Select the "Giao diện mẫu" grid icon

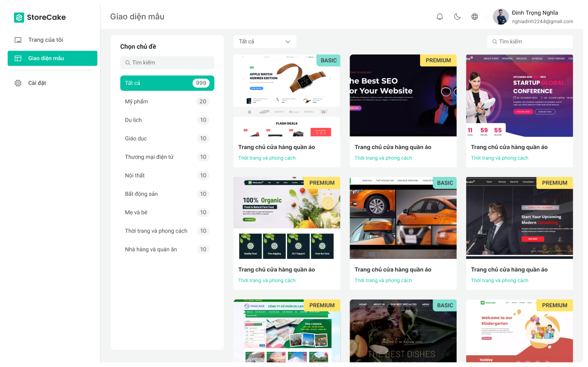tap(18, 58)
